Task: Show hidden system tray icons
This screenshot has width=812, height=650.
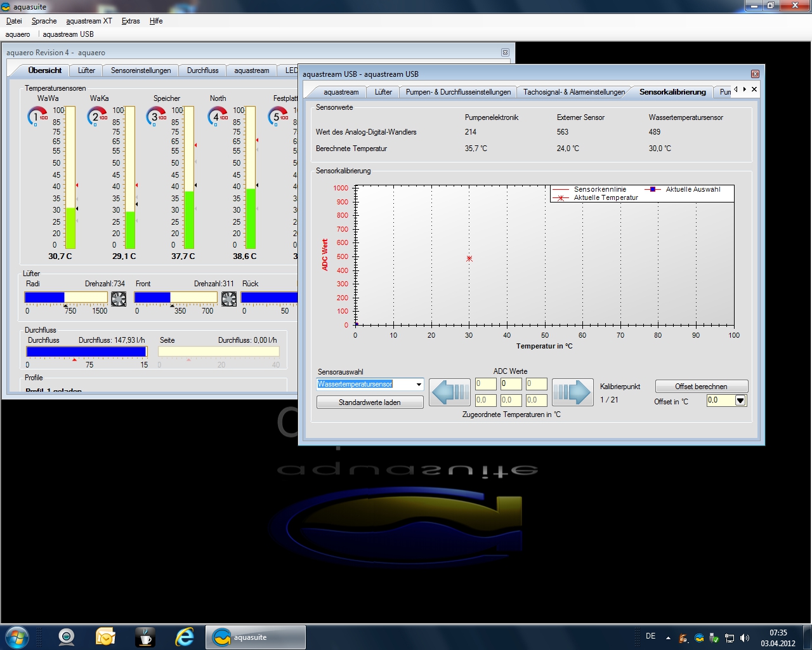Action: pos(668,637)
